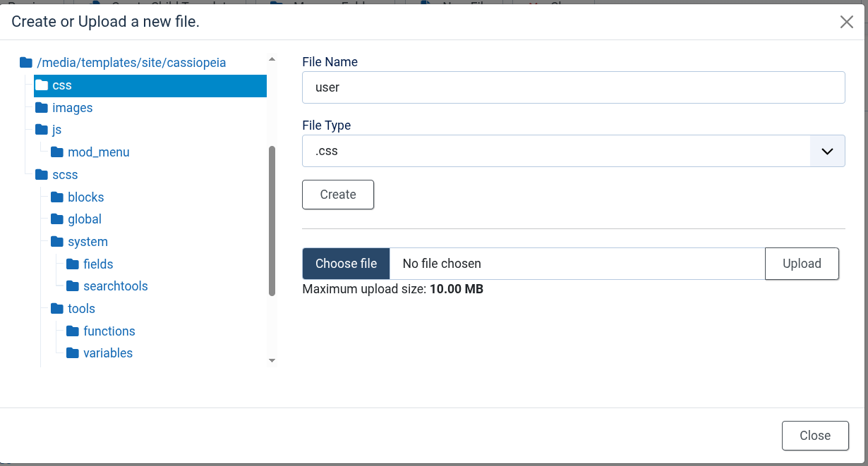Pick the mod_menu subfolder label
Screen dimensions: 868x466
pyautogui.click(x=99, y=152)
